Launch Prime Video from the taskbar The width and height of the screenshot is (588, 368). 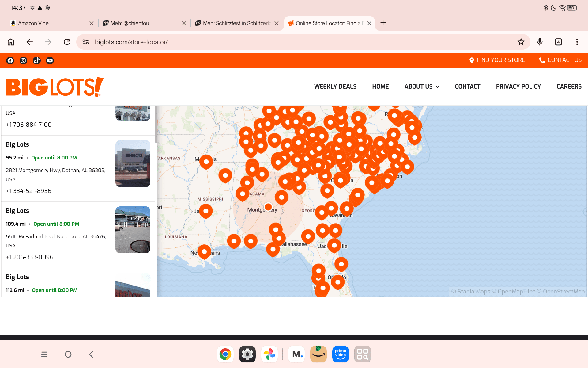(341, 354)
